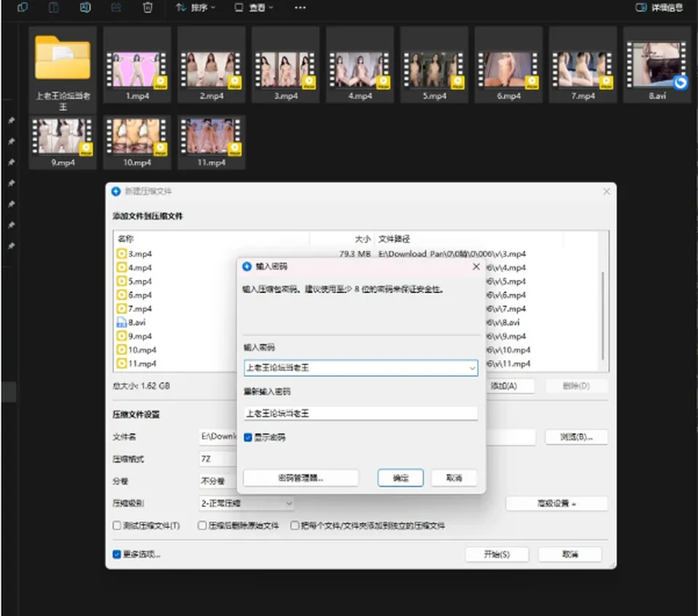Open the sort menu in toolbar

(196, 7)
